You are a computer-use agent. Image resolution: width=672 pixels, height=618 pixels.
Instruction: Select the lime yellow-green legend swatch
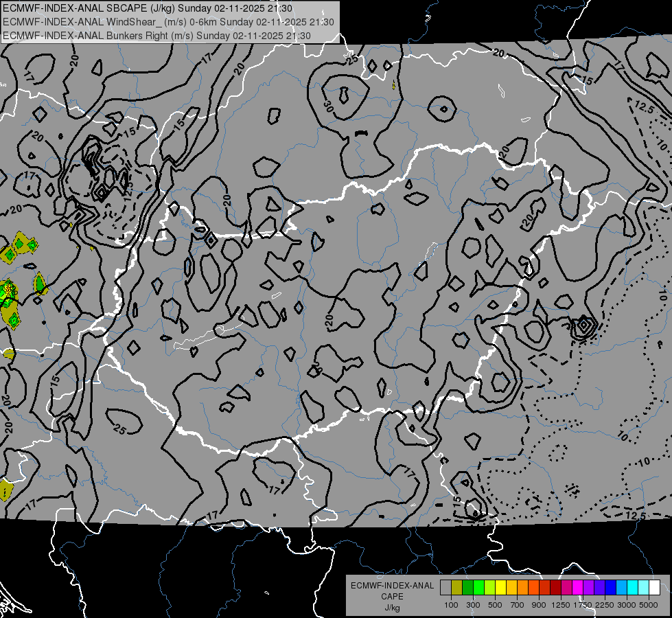click(489, 588)
